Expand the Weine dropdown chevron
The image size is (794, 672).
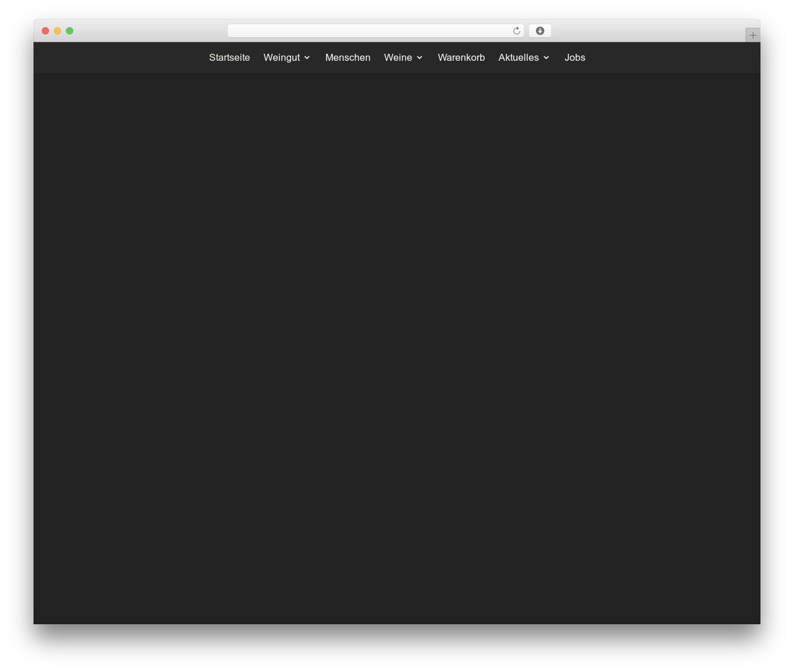click(x=419, y=58)
